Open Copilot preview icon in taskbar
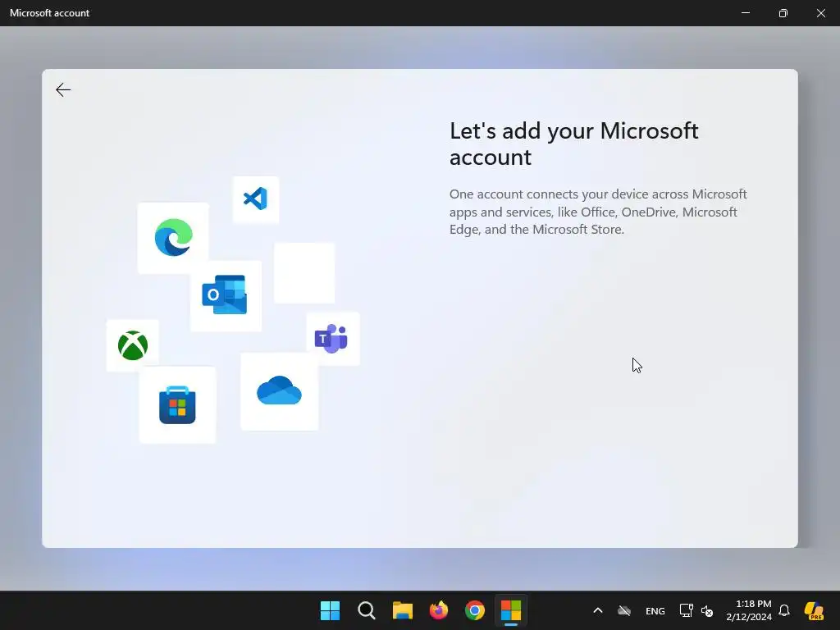 [815, 610]
